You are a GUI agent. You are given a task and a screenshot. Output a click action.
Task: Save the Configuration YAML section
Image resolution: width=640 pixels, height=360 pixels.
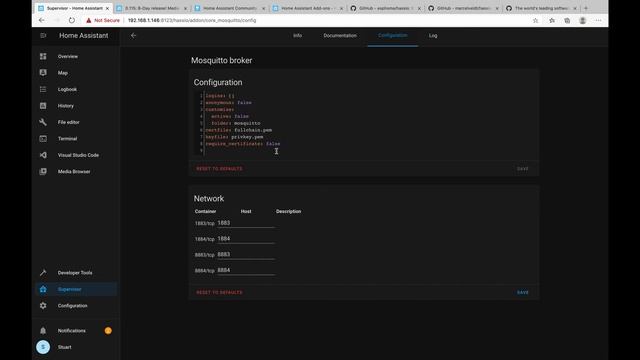(523, 169)
